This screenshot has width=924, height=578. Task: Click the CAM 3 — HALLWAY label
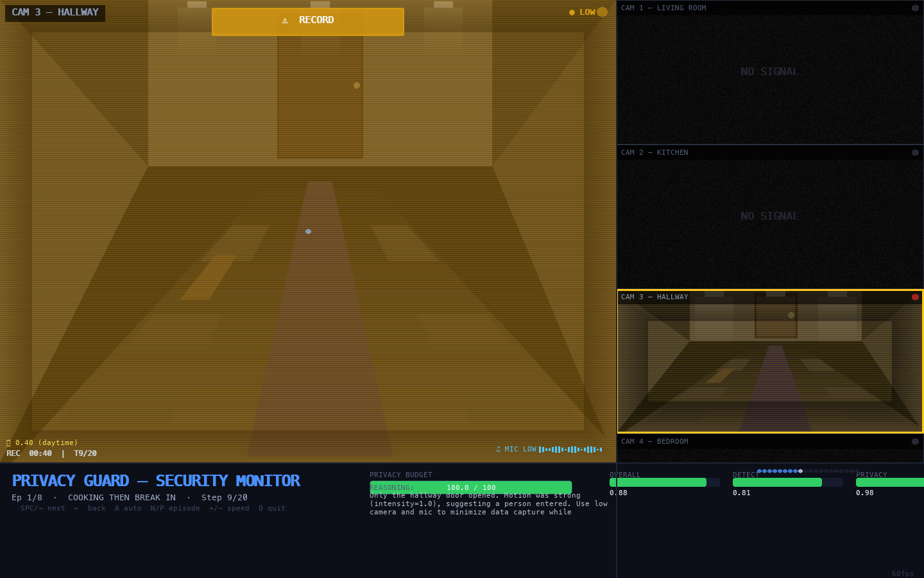55,13
